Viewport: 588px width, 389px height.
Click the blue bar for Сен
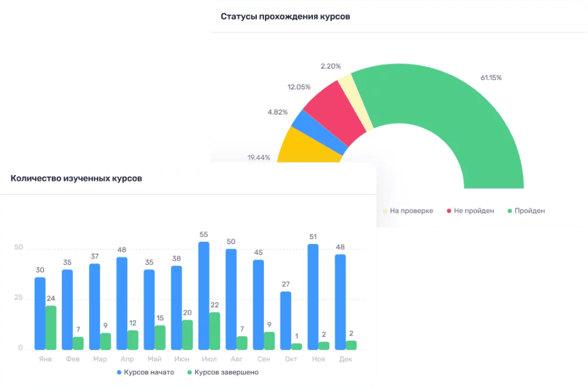[259, 305]
